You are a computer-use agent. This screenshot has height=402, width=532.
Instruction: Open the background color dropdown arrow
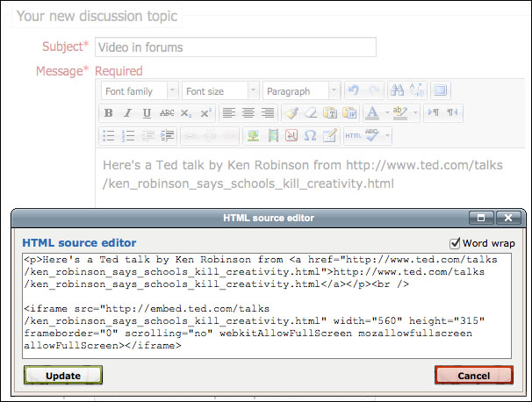coord(415,113)
